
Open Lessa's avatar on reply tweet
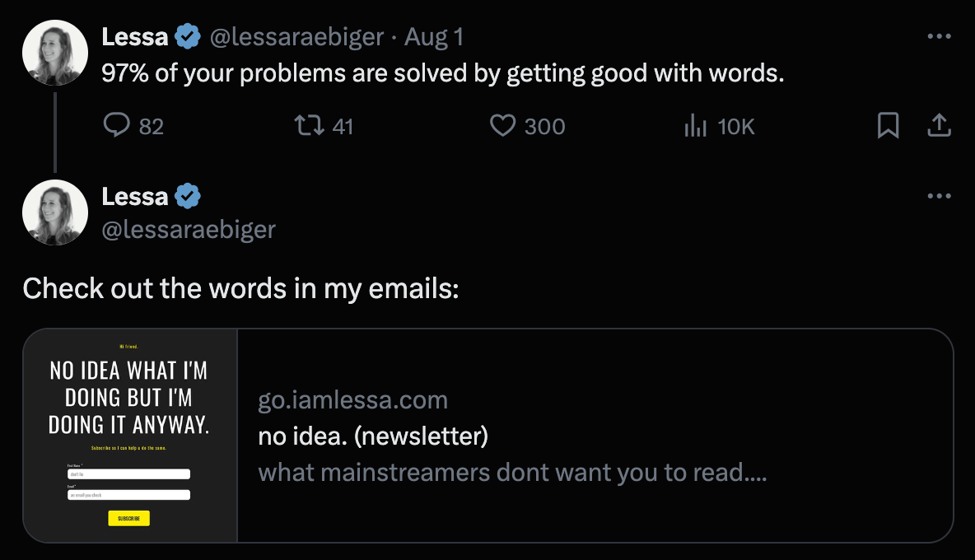[x=54, y=212]
